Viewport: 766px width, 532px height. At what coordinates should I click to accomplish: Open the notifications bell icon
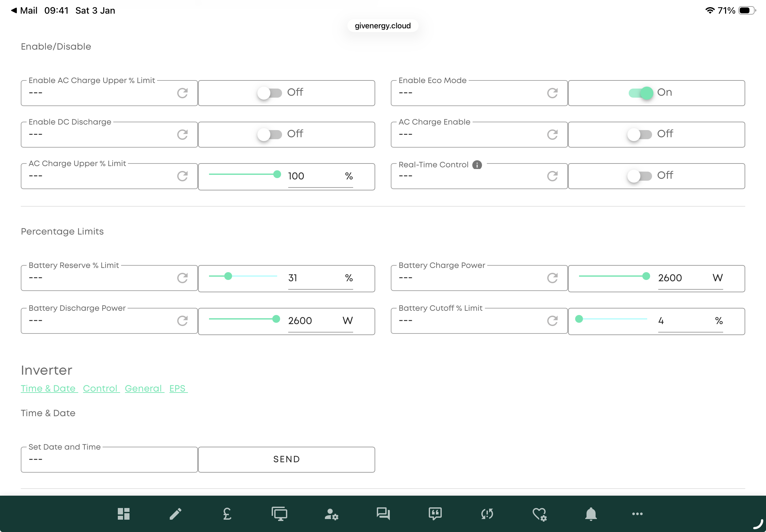591,514
